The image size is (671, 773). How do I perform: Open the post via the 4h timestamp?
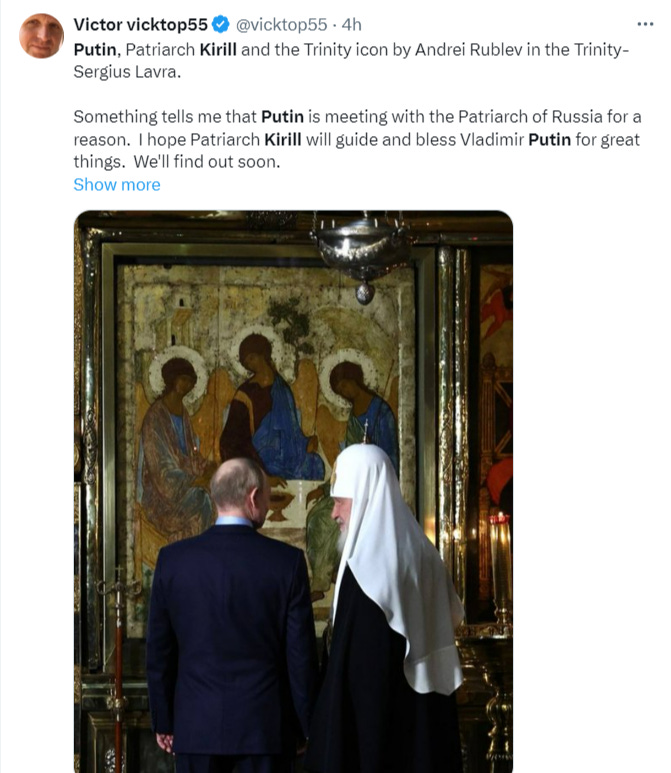click(352, 24)
